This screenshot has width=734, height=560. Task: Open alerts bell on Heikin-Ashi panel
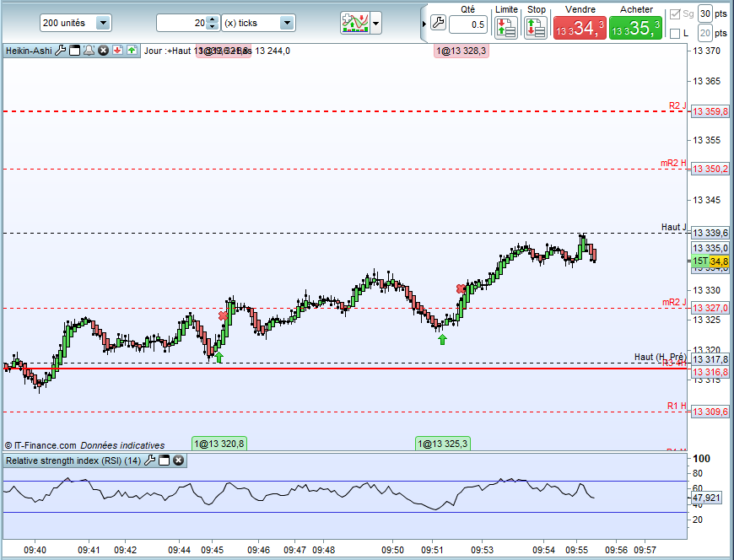pos(89,51)
